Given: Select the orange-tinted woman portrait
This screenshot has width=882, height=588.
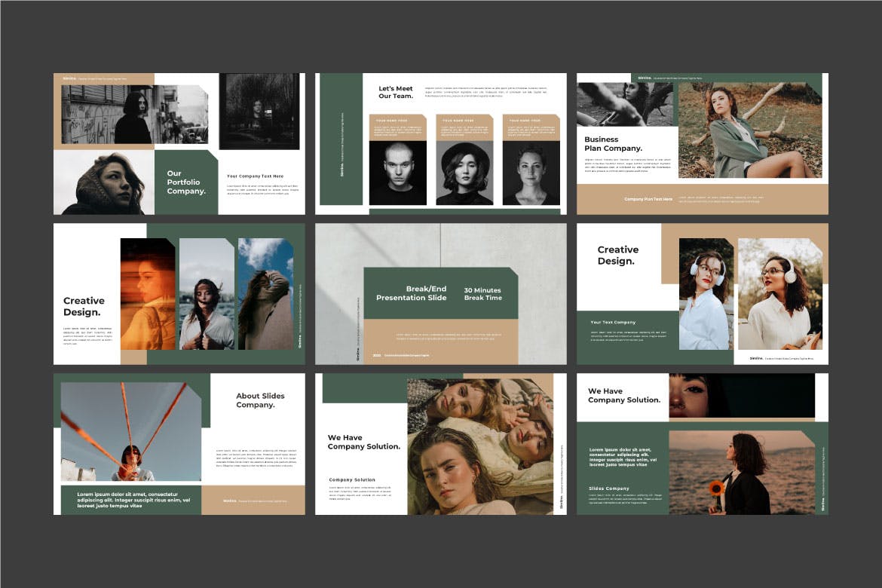Looking at the screenshot, I should pos(147,294).
